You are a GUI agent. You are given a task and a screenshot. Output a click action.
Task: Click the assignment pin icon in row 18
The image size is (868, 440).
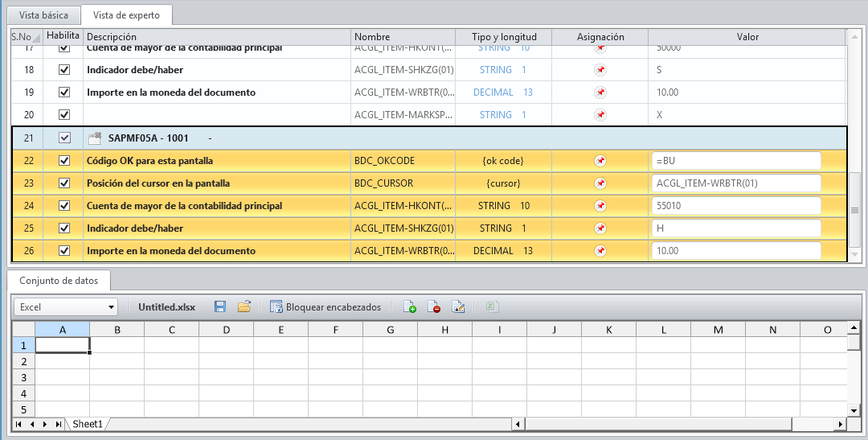600,70
